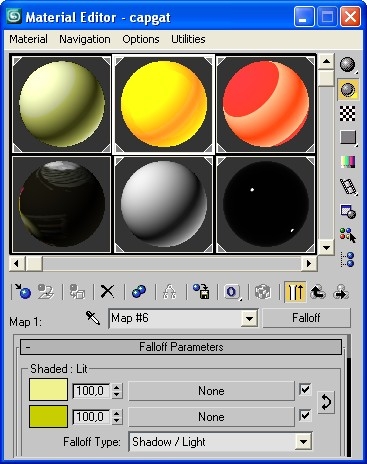Toggle the Backlight icon
This screenshot has width=367, height=464.
(348, 89)
